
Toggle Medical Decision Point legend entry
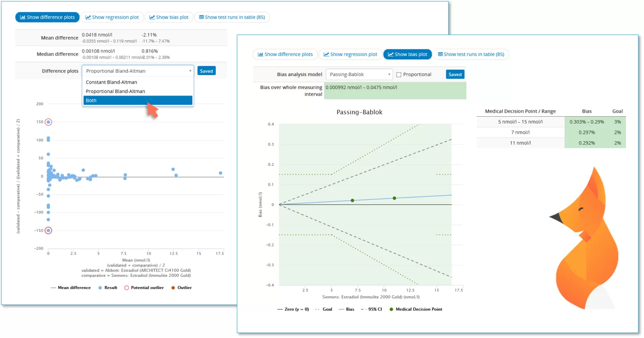(416, 309)
